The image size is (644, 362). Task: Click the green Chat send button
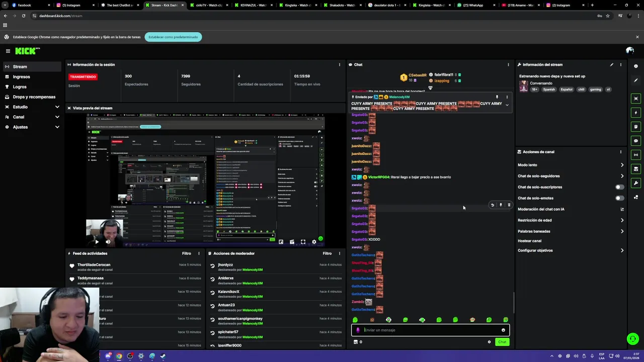click(x=502, y=342)
